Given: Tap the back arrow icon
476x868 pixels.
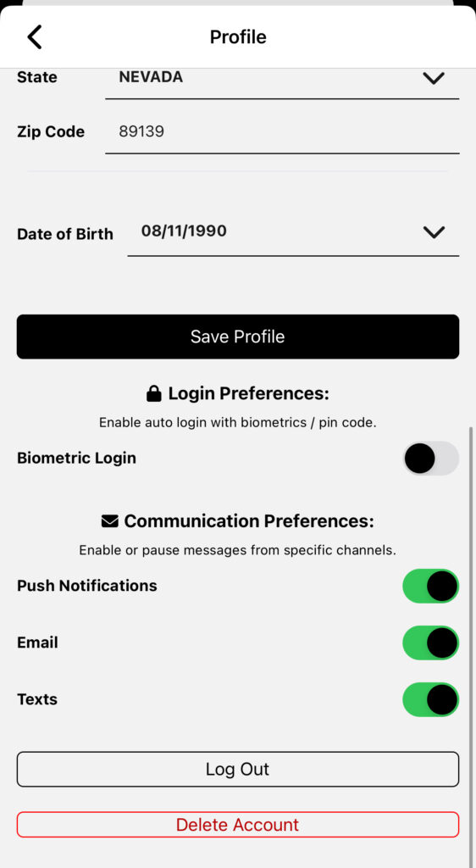Looking at the screenshot, I should (34, 37).
